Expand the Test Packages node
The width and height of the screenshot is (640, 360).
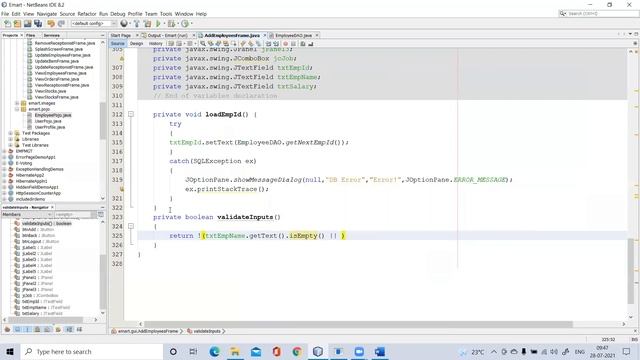[10, 133]
